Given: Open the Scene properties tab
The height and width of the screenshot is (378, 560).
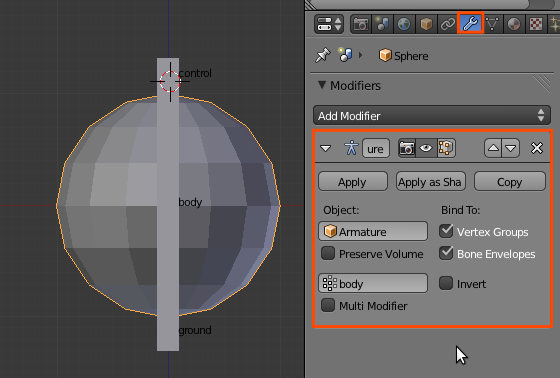Looking at the screenshot, I should 382,24.
